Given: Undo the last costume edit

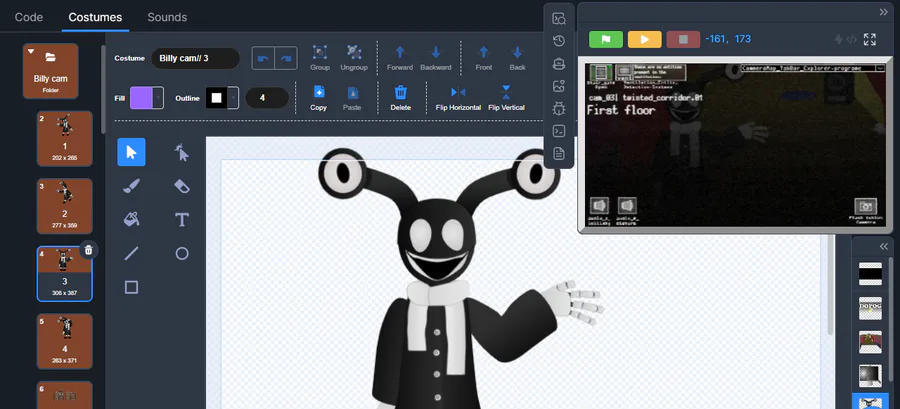Looking at the screenshot, I should [263, 59].
